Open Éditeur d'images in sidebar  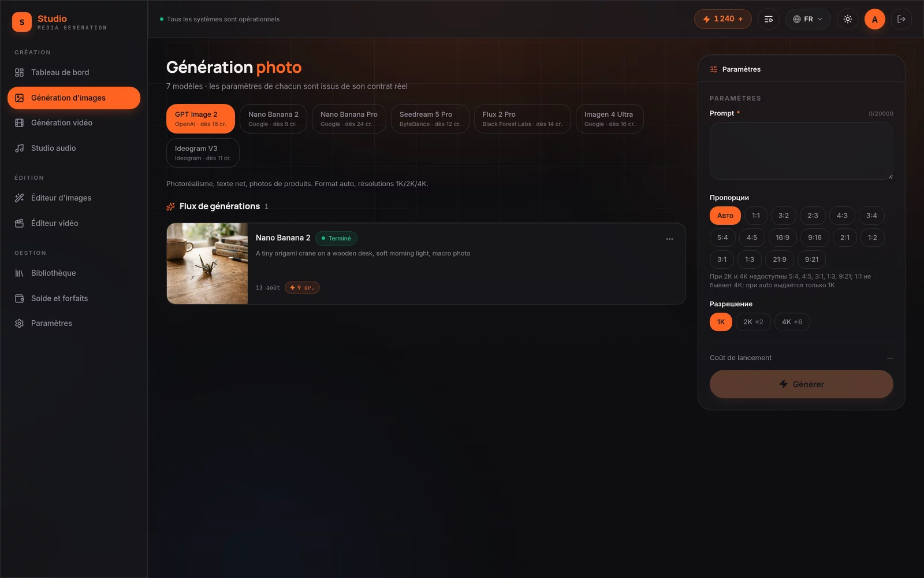coord(74,198)
